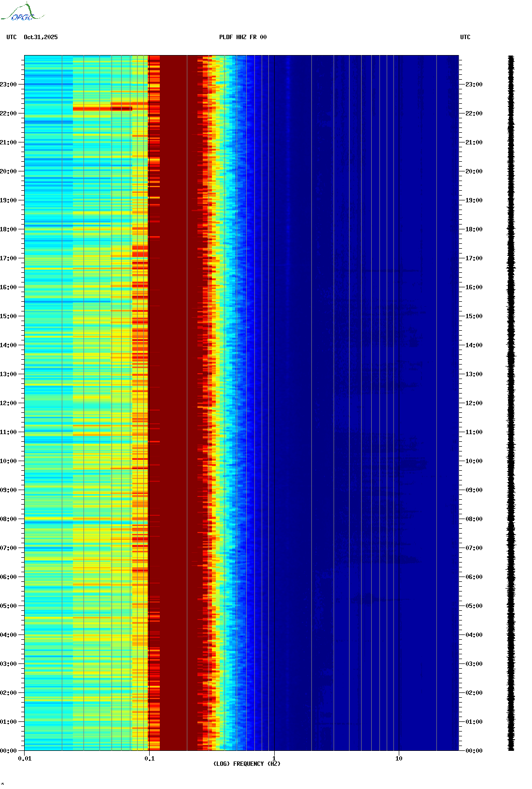Click 10:00 on the right time axis
This screenshot has height=789, width=532.
[474, 461]
